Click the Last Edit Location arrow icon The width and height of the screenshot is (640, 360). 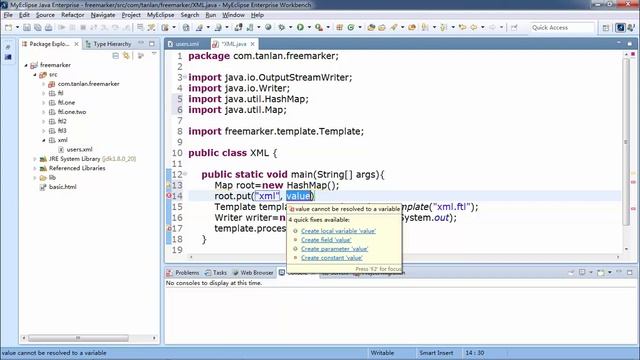(x=462, y=27)
